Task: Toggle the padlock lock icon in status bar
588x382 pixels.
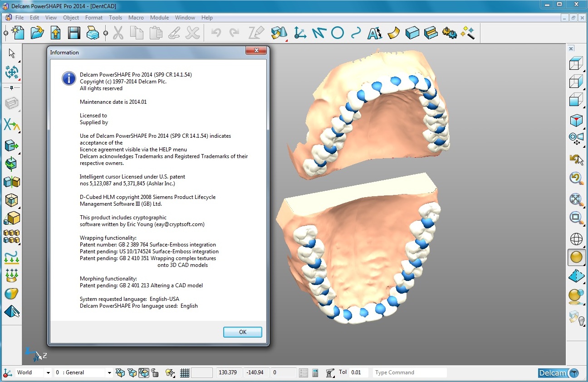Action: 155,372
